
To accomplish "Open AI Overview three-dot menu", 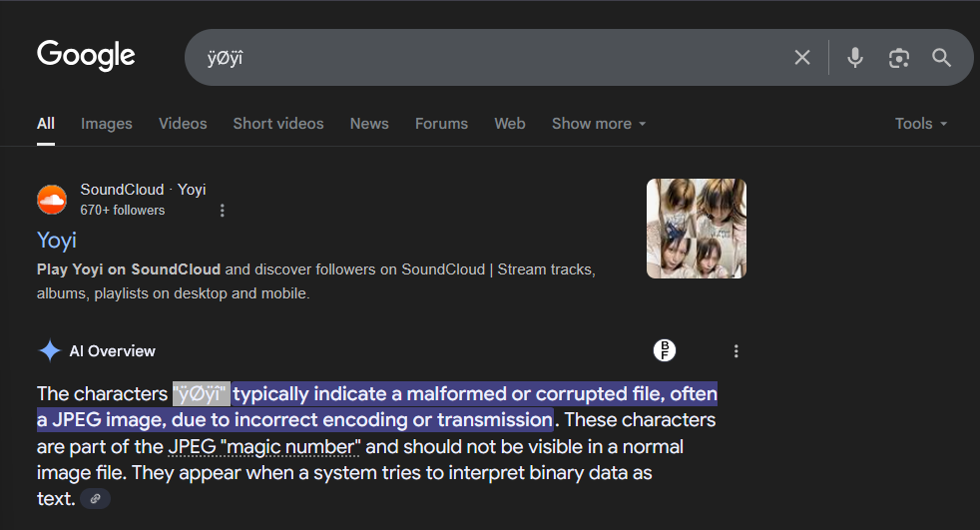I will click(x=736, y=351).
